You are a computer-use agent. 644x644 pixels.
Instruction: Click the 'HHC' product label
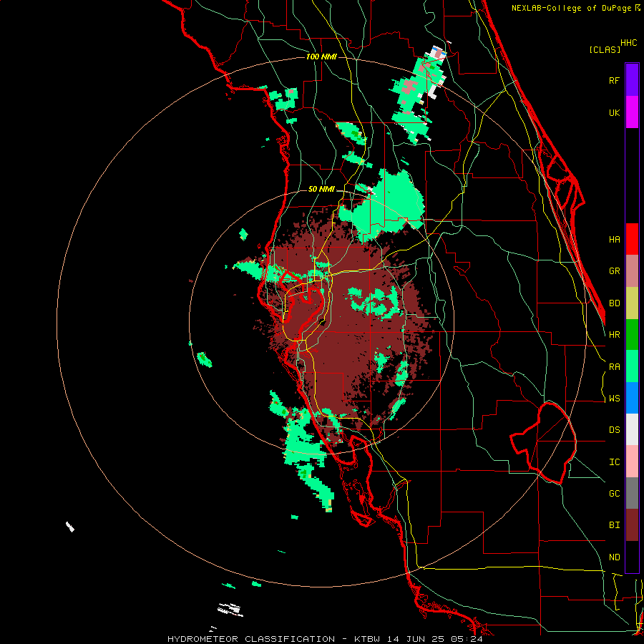click(x=628, y=43)
